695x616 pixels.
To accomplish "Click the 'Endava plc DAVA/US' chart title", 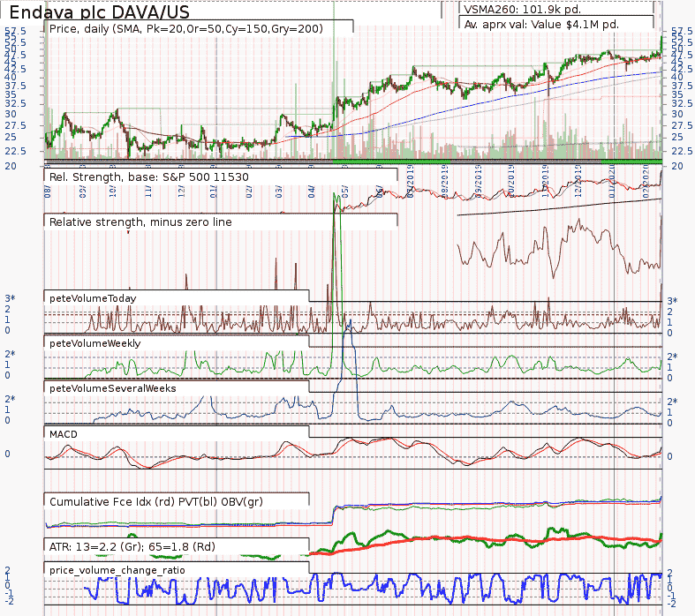I will [x=99, y=12].
